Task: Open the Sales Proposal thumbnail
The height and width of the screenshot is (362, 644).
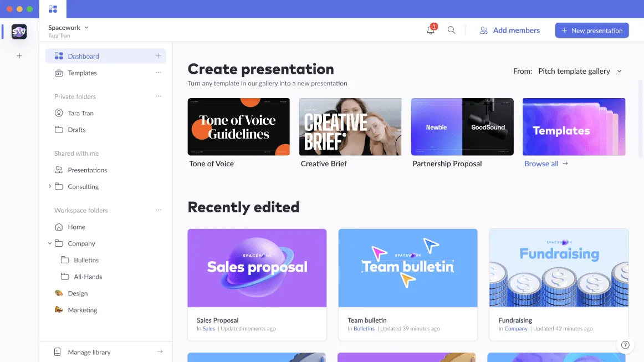Action: 257,268
